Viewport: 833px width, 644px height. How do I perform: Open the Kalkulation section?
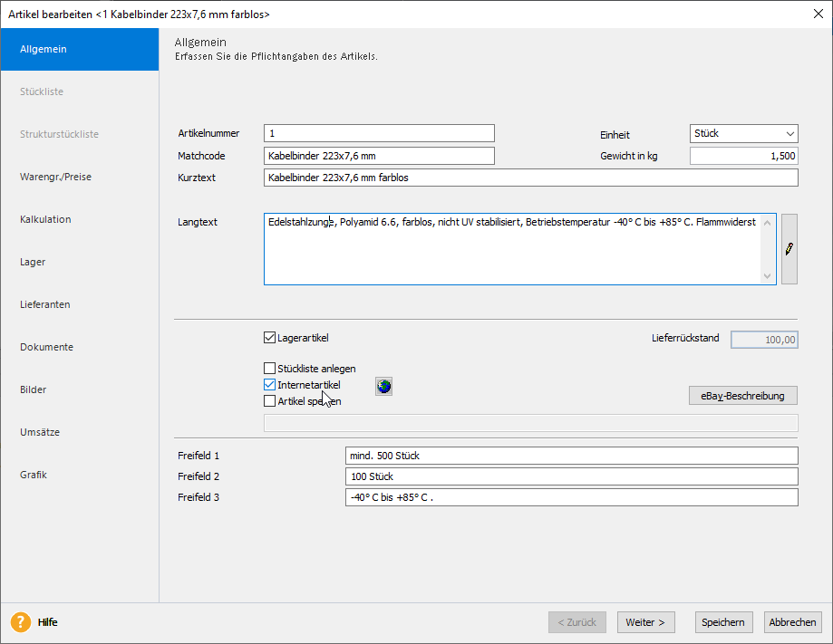(45, 219)
